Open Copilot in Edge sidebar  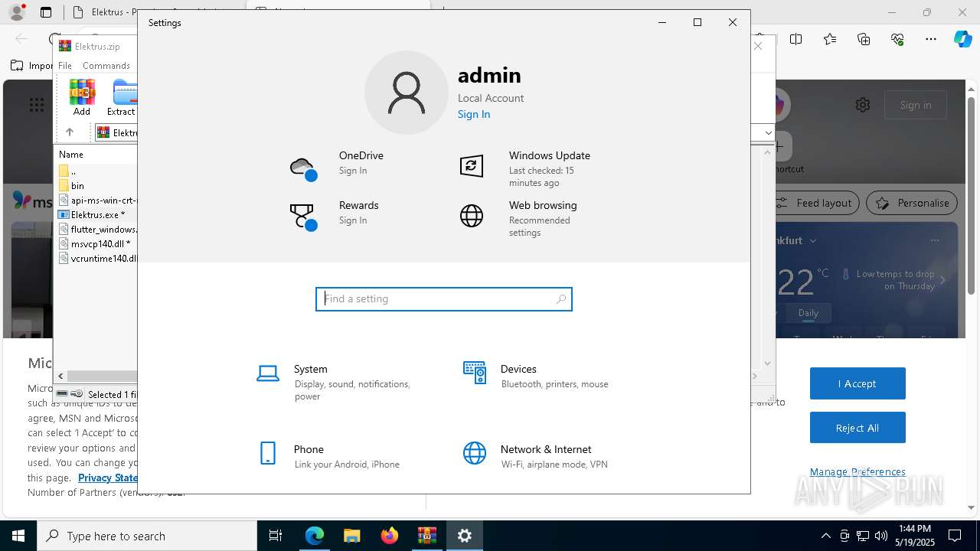click(962, 39)
